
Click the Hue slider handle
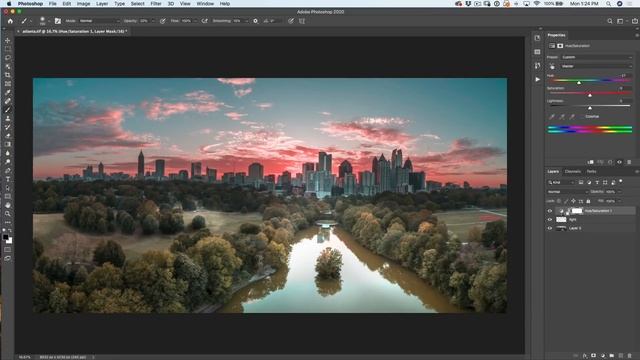coord(579,82)
